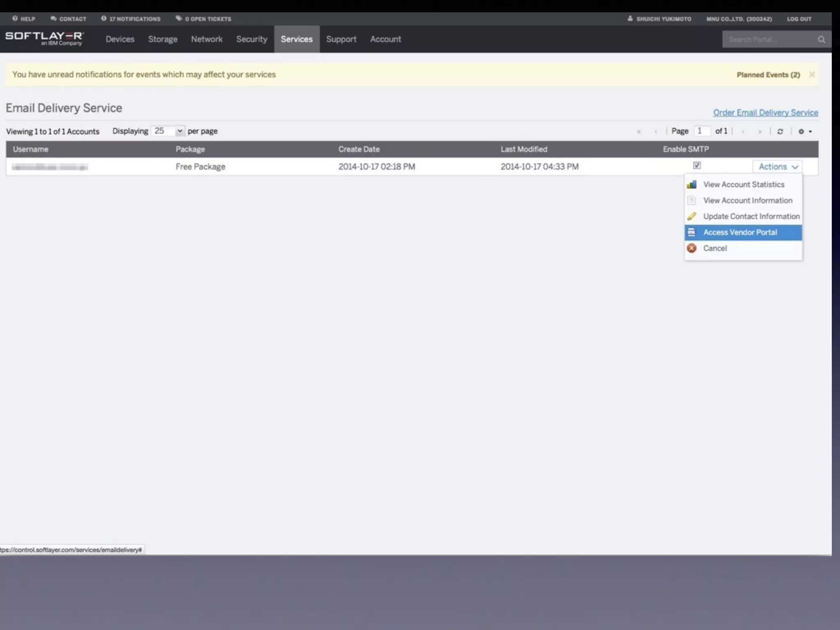Go to the next page

pos(743,132)
